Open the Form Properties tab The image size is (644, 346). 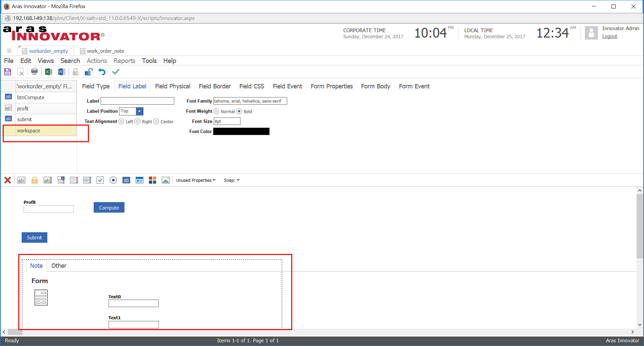tap(332, 86)
